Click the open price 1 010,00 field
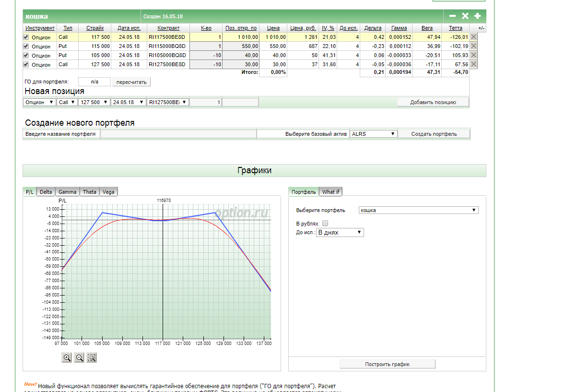Image resolution: width=566 pixels, height=392 pixels. point(241,37)
